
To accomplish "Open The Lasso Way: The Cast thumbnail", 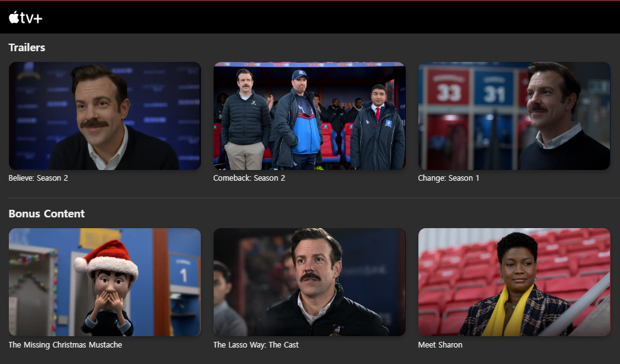I will 310,282.
